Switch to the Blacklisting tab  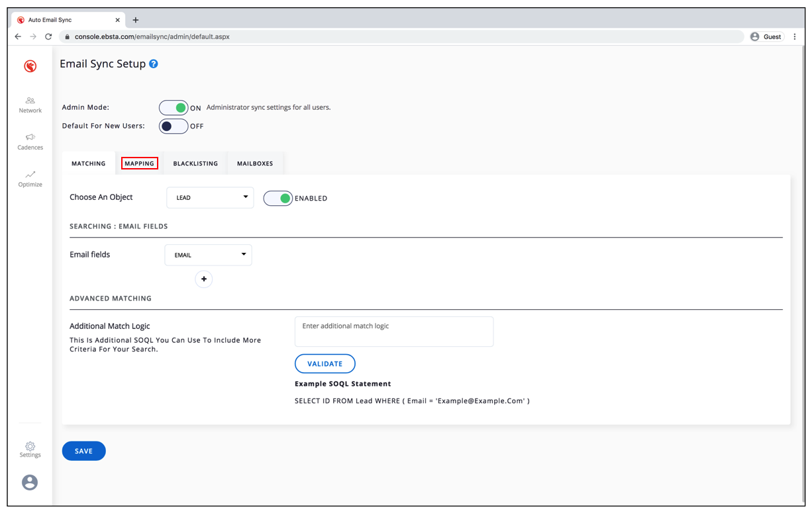(x=195, y=164)
